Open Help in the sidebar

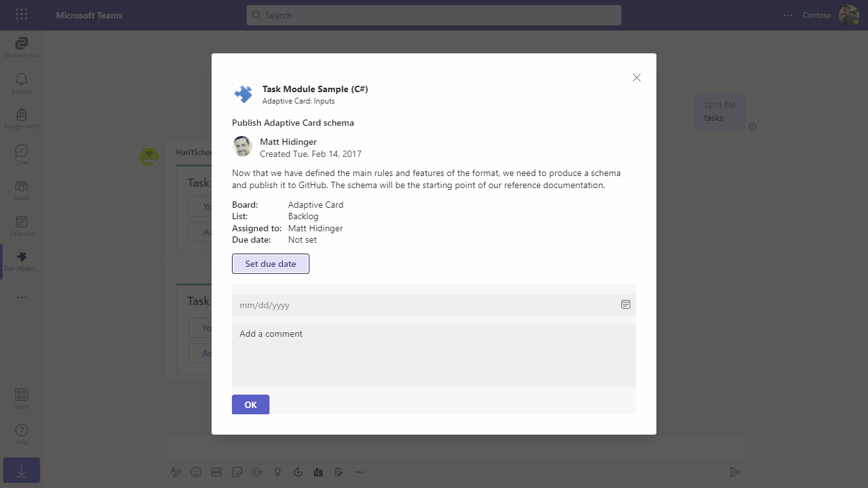pos(21,434)
